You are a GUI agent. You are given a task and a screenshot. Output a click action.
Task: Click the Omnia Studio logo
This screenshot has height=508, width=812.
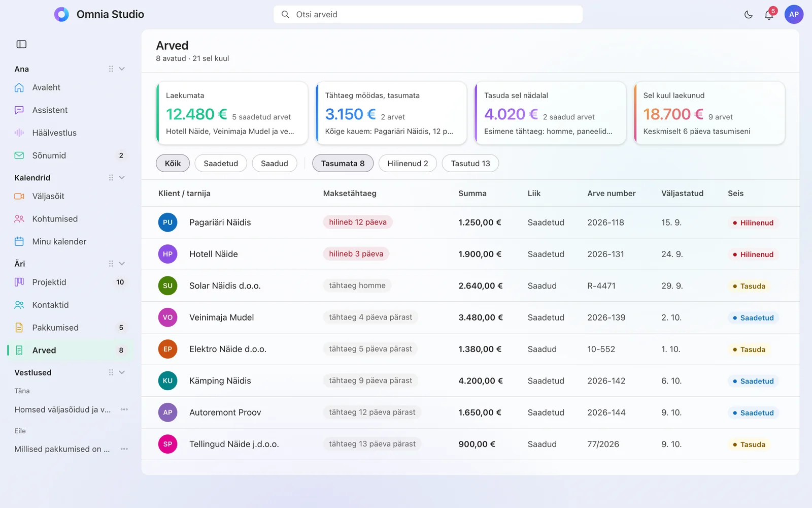(x=61, y=14)
